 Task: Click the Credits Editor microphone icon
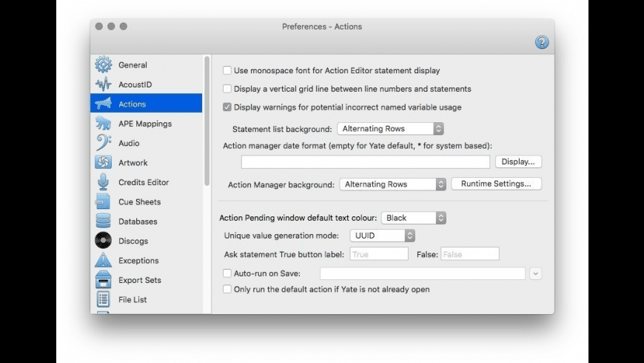(x=103, y=182)
